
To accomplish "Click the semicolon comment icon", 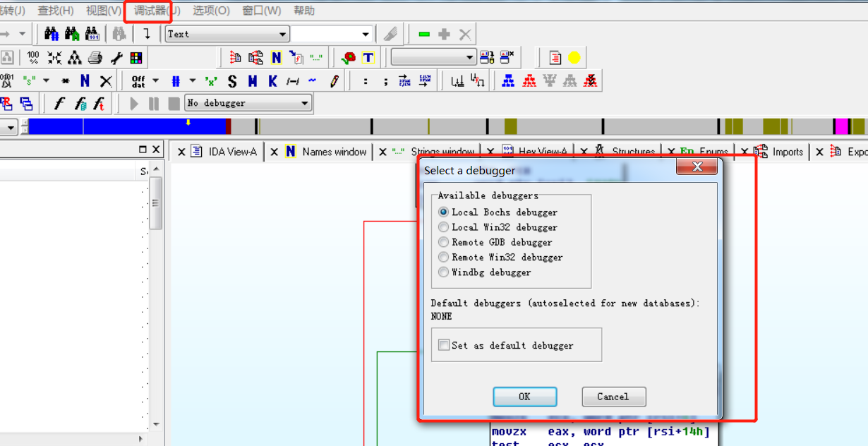I will click(385, 81).
